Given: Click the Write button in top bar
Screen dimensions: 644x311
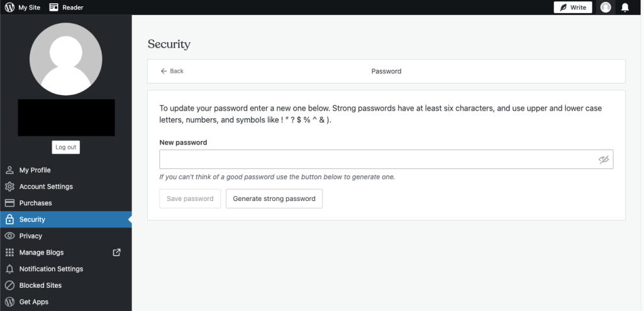Looking at the screenshot, I should pyautogui.click(x=573, y=8).
